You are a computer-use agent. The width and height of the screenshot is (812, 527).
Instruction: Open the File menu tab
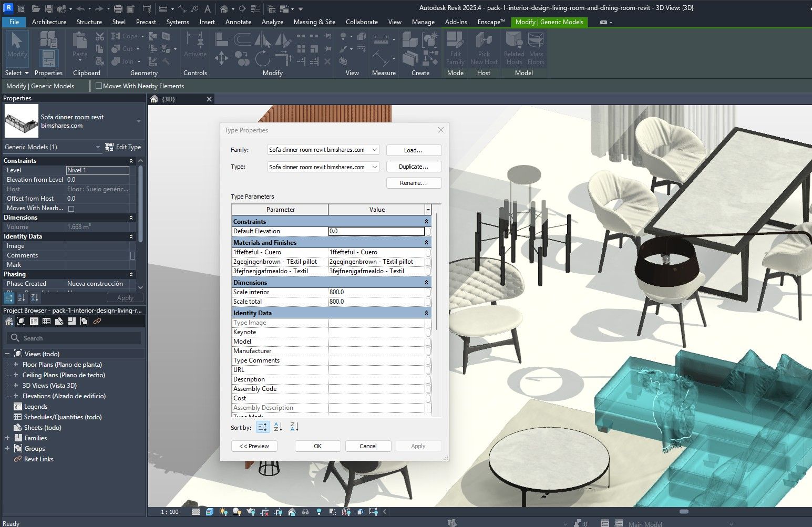point(14,22)
